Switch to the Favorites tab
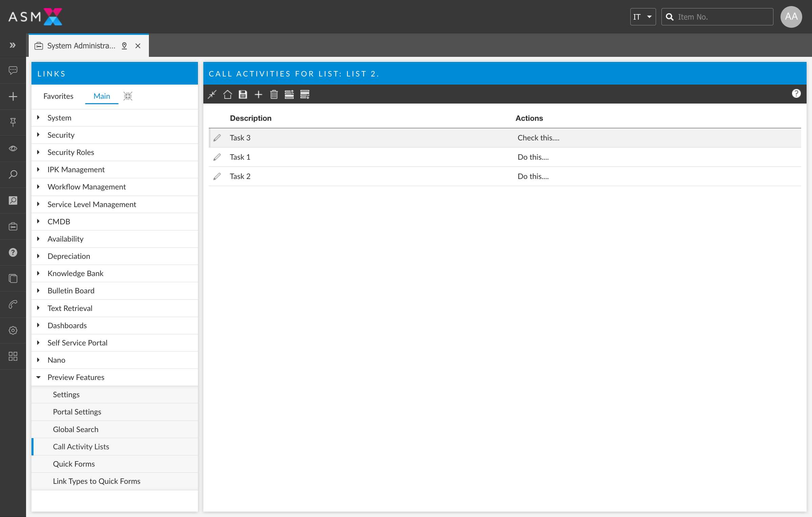The image size is (812, 517). click(59, 95)
